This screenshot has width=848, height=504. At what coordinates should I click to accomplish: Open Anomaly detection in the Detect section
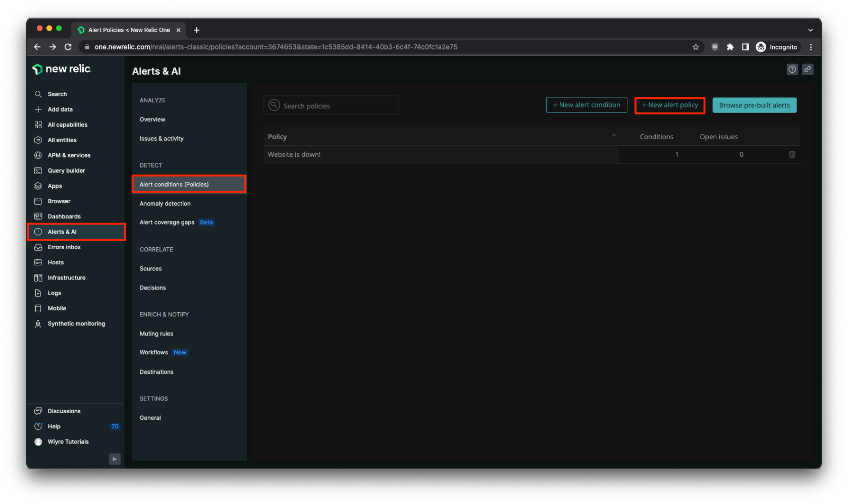165,204
